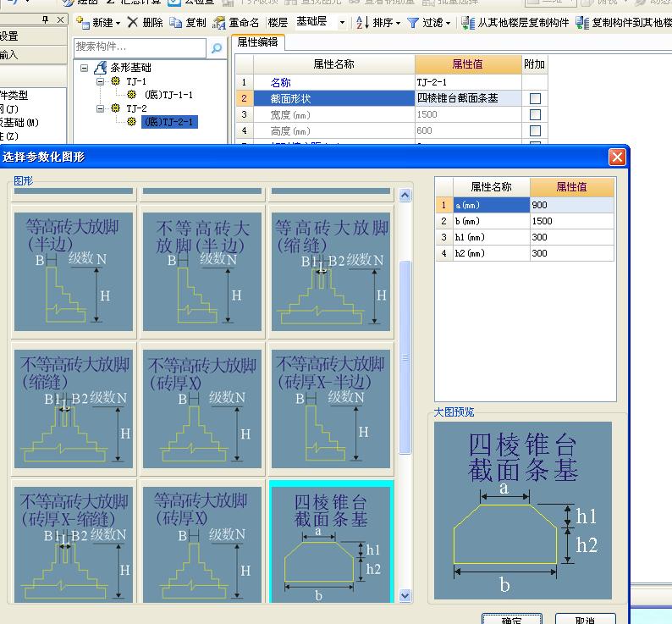Collapse the TJ-1 tree node

(x=100, y=81)
